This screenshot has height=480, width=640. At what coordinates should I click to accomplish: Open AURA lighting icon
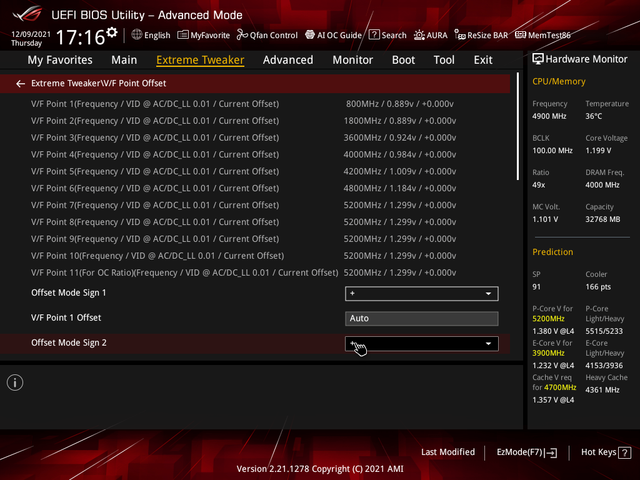coord(419,35)
